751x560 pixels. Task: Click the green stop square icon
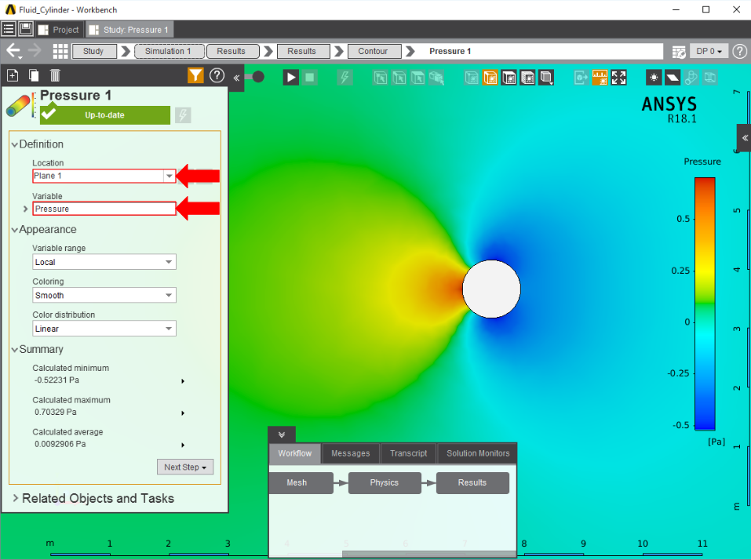pyautogui.click(x=310, y=77)
